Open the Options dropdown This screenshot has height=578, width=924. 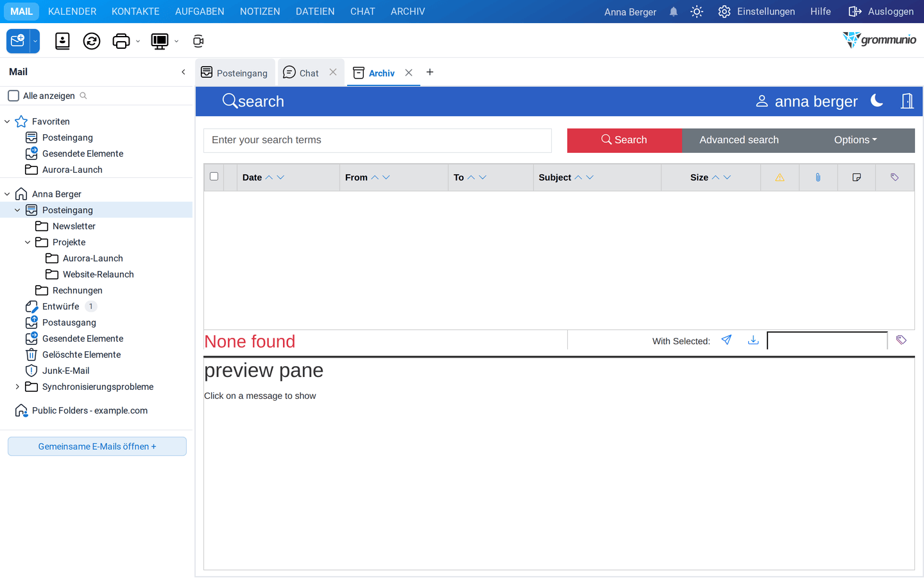(855, 140)
